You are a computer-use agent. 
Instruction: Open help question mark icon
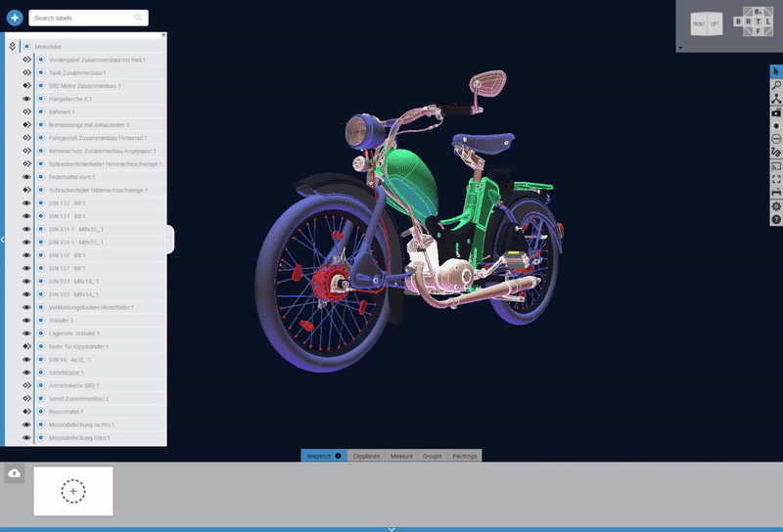[776, 220]
